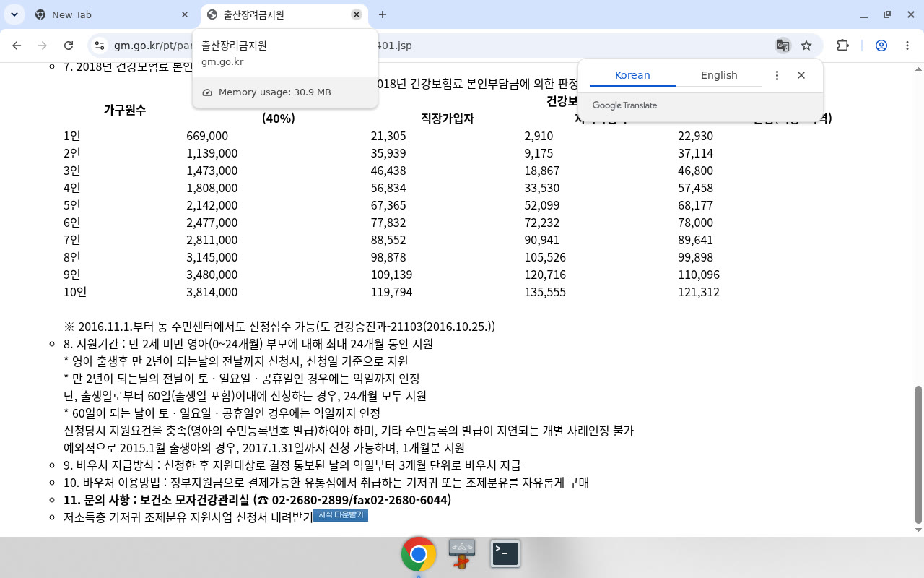Screen dimensions: 924x578
Task: Click the 서식 다운받기 download button
Action: (x=341, y=515)
